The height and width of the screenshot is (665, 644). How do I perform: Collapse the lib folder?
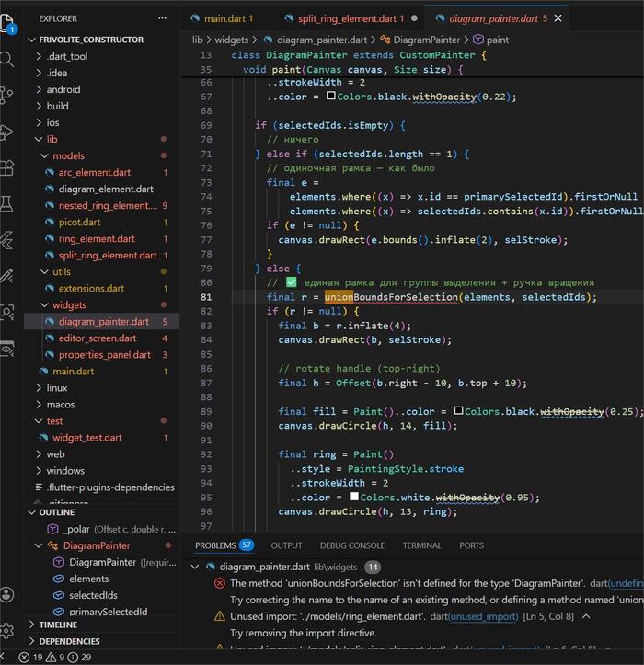point(39,140)
